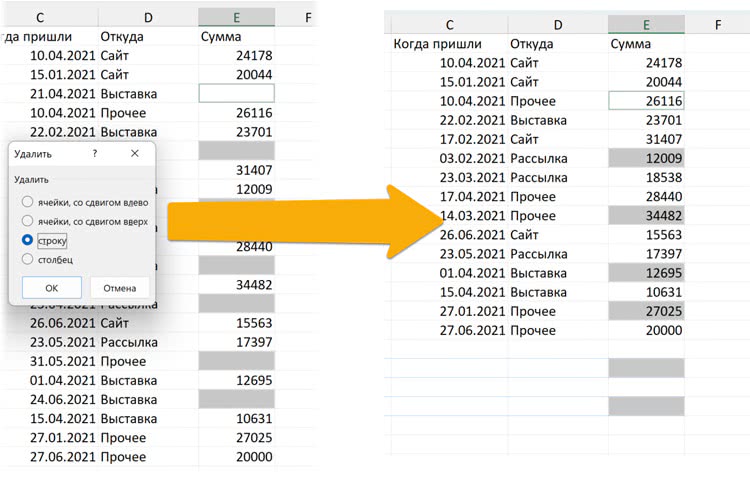
Task: Click the Отмена button
Action: pos(119,288)
